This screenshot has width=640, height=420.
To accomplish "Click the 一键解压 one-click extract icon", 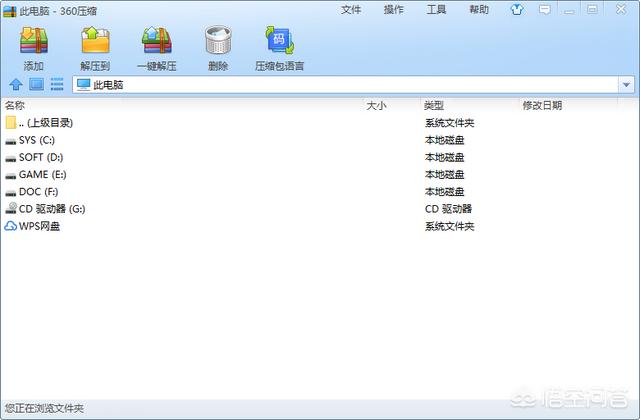I will (157, 40).
